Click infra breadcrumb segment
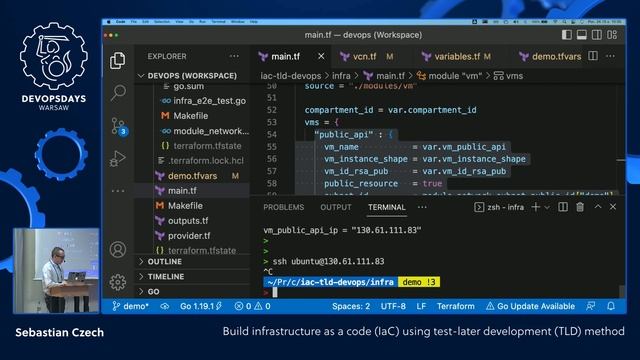Image resolution: width=640 pixels, height=360 pixels. [x=341, y=76]
